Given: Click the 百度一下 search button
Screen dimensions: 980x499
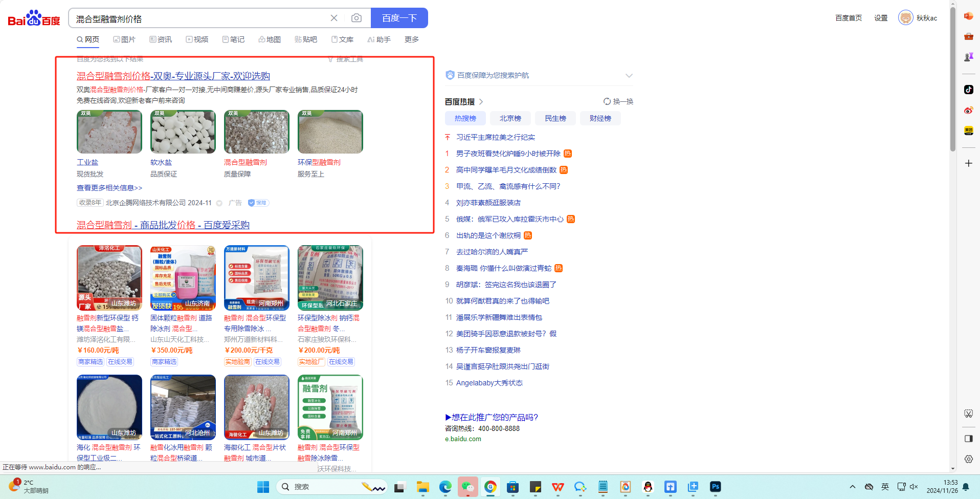Looking at the screenshot, I should tap(399, 18).
